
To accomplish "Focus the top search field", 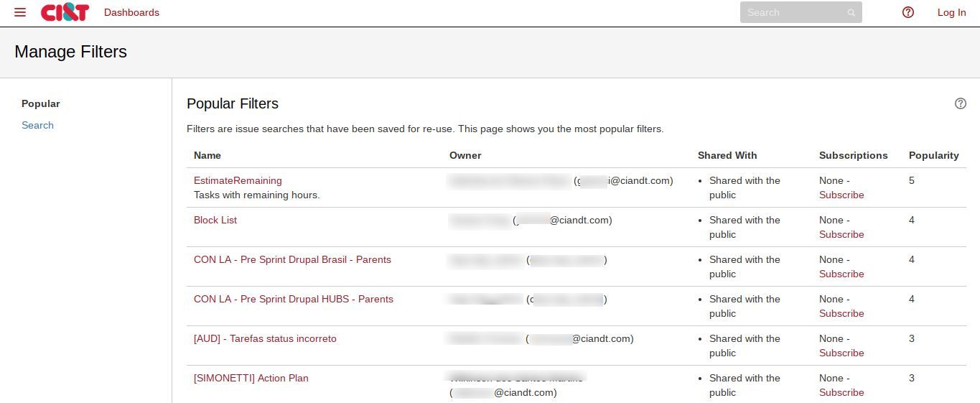I will (x=801, y=12).
